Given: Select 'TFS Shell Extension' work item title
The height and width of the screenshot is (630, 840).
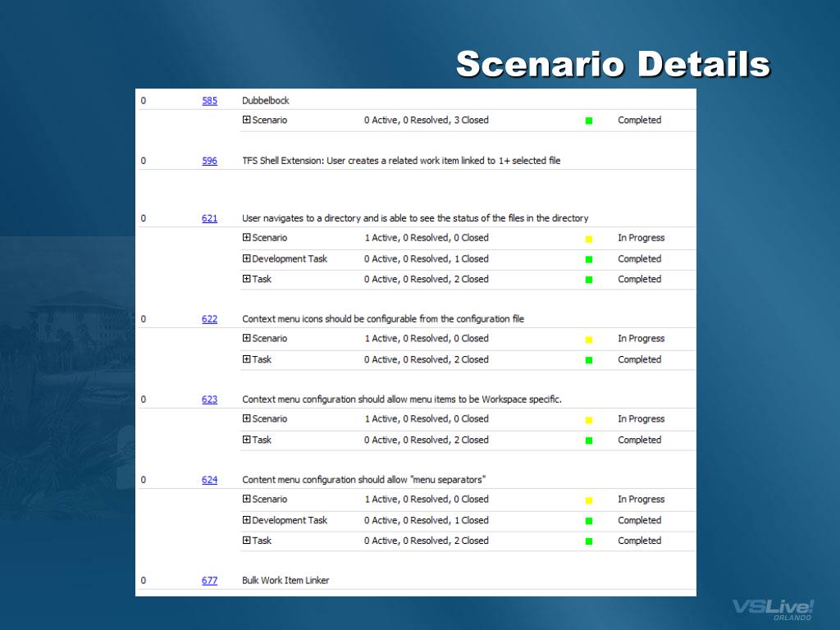Looking at the screenshot, I should [401, 161].
